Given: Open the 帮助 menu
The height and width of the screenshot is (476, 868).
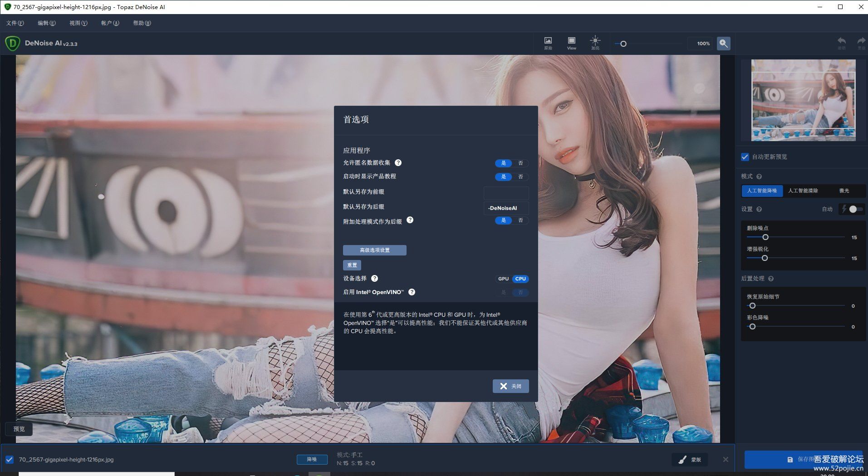Looking at the screenshot, I should click(141, 23).
